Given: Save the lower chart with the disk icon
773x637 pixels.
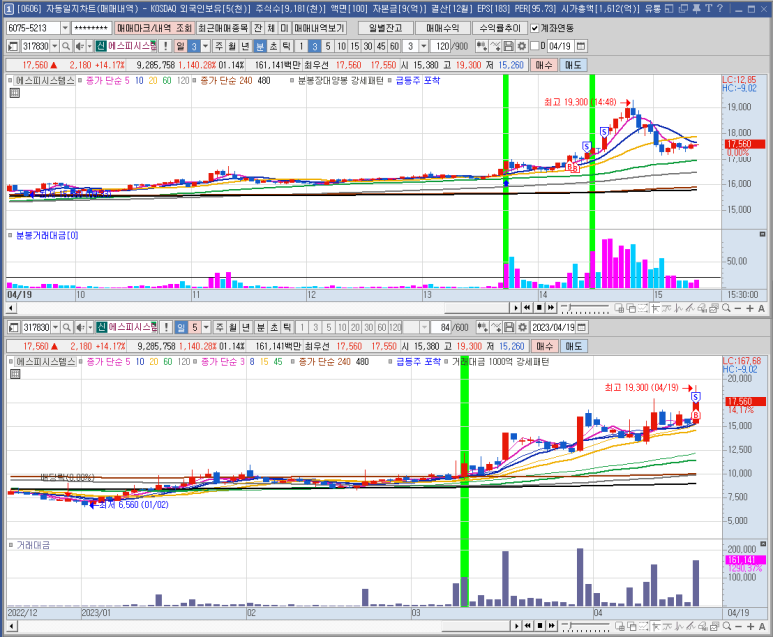Looking at the screenshot, I should (x=510, y=327).
